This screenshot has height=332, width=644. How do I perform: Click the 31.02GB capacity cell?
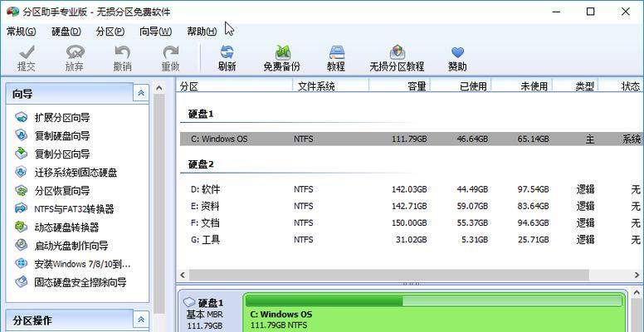coord(411,240)
